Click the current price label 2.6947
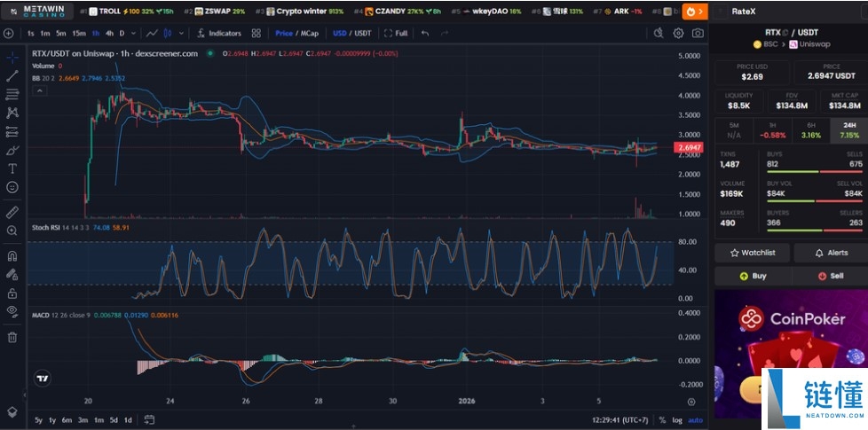868x430 pixels. (688, 147)
